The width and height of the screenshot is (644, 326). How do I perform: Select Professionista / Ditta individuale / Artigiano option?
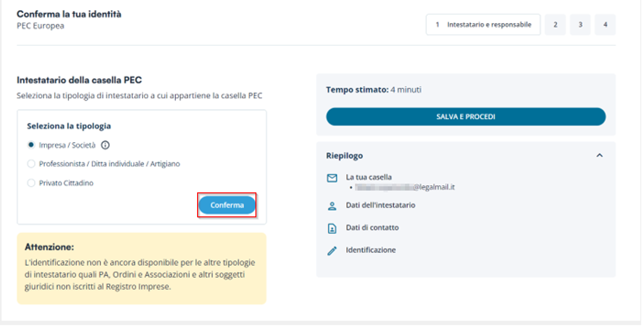click(31, 164)
